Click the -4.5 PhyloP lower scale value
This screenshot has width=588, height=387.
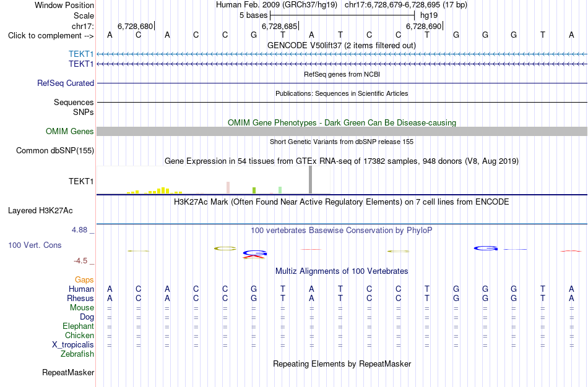coord(80,261)
